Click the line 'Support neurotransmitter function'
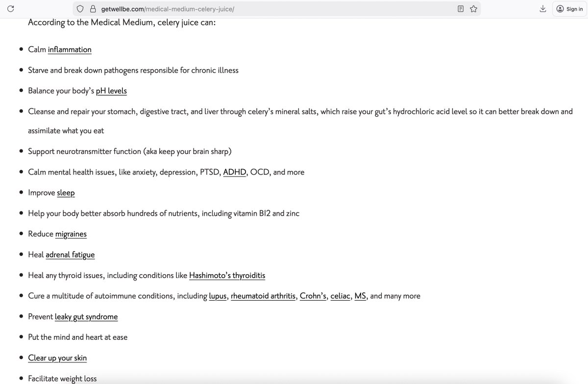588x384 pixels. (x=130, y=151)
